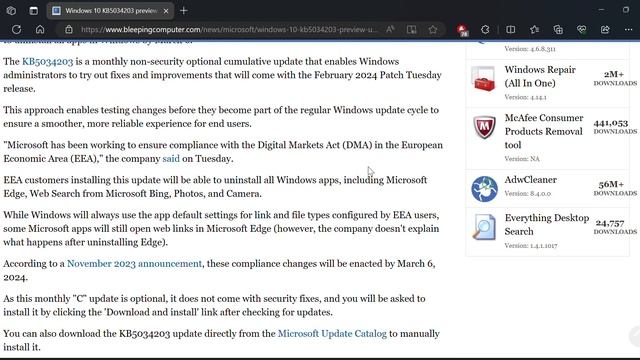View site information via the lock icon

coord(69,29)
